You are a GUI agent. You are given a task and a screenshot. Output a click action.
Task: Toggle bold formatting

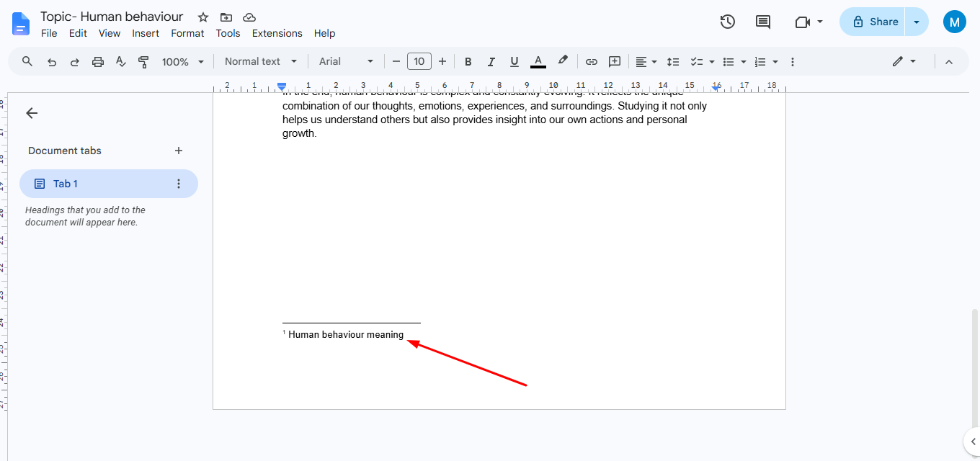point(468,62)
